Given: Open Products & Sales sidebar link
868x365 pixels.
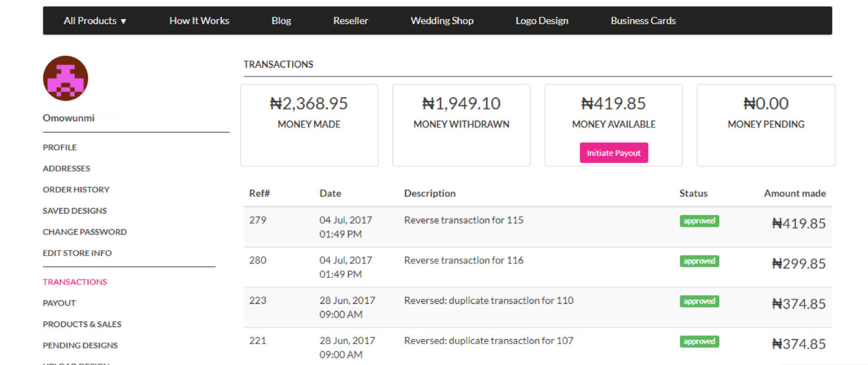Looking at the screenshot, I should coord(82,324).
